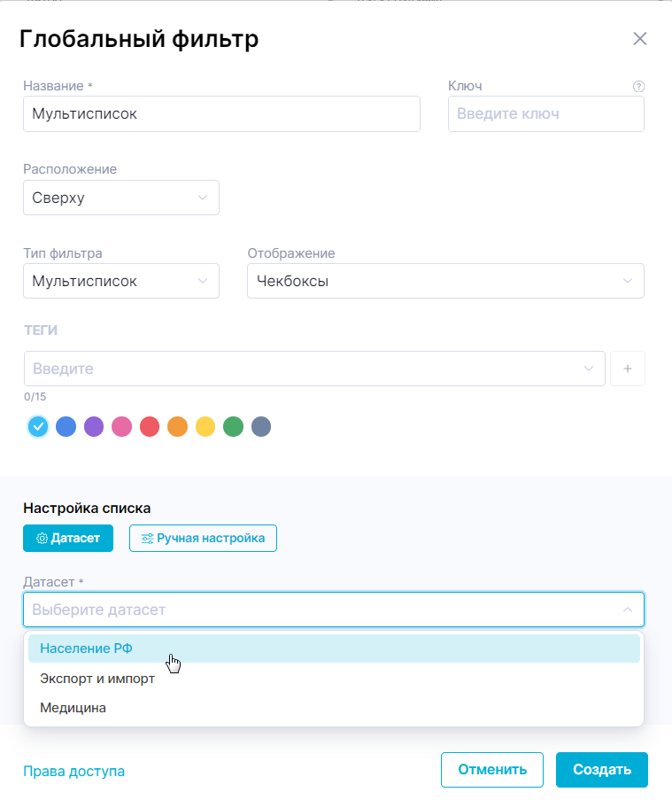Open the Отображение dropdown with Чекбоксы
Viewport: 672px width, 800px height.
[445, 281]
